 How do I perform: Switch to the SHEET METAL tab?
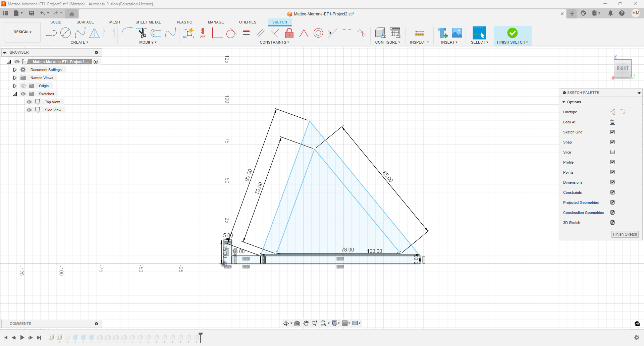[x=148, y=22]
